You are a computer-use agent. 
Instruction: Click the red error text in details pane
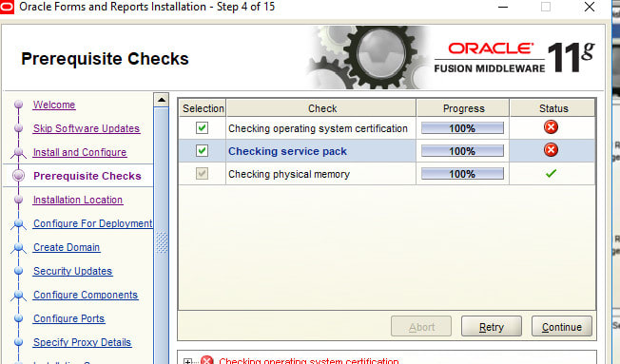309,360
